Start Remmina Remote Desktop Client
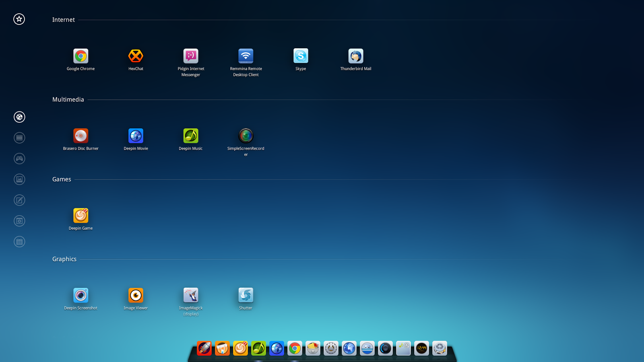 click(x=246, y=56)
